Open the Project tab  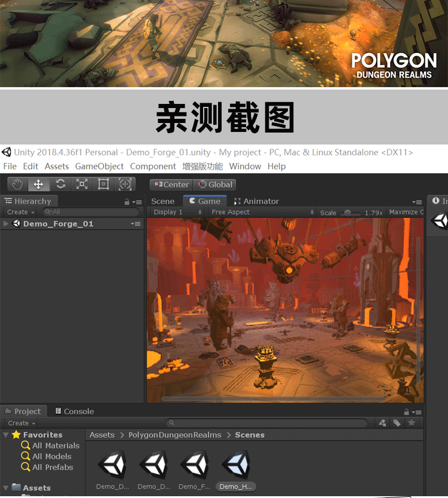tap(23, 411)
